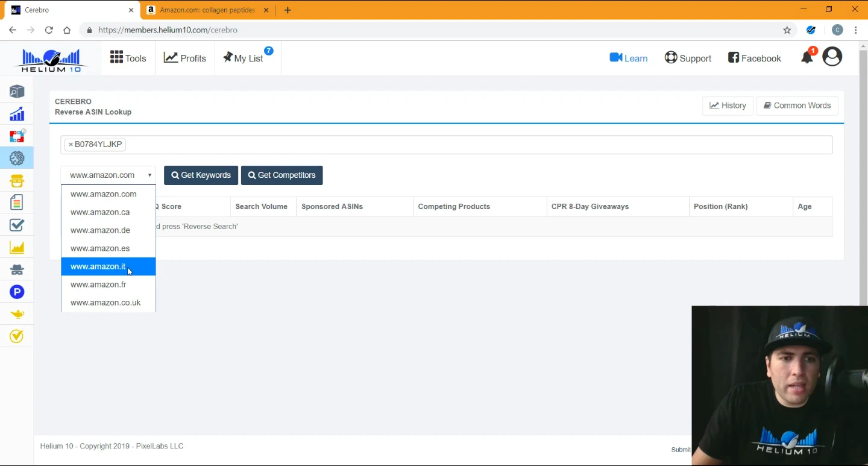Open the Magnet puzzle-piece tool
Viewport: 868px width, 466px height.
coord(16,136)
